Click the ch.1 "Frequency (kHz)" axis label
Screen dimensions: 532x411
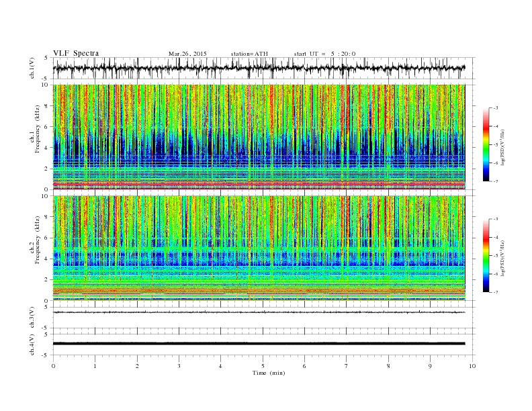38,129
